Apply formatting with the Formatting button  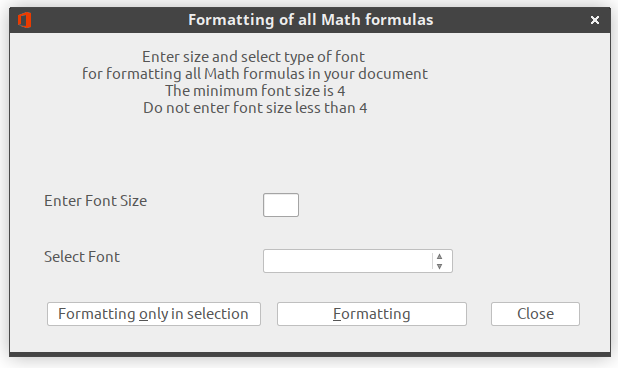point(372,314)
